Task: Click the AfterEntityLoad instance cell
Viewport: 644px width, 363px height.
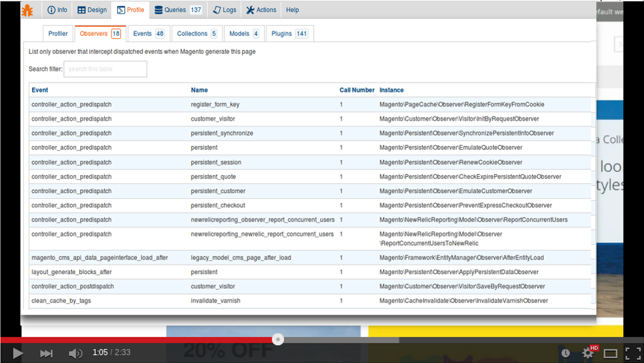Action: [x=462, y=258]
